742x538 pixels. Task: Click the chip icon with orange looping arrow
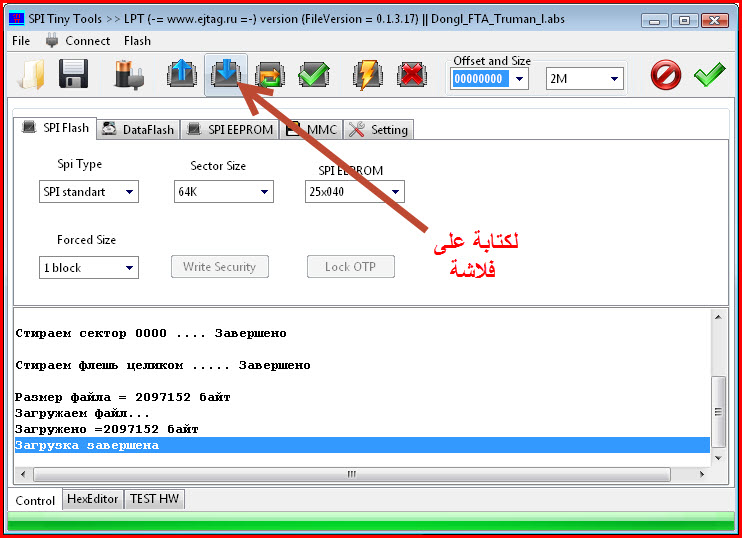coord(270,75)
